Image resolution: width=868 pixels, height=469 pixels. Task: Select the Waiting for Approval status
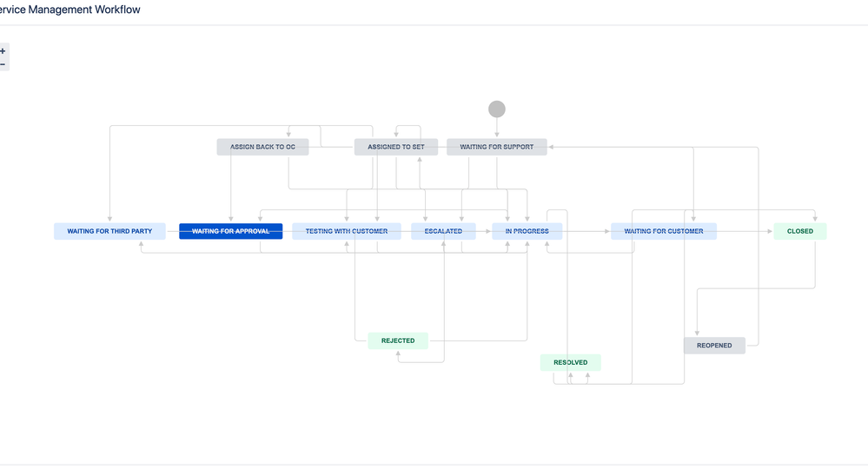[x=231, y=231]
